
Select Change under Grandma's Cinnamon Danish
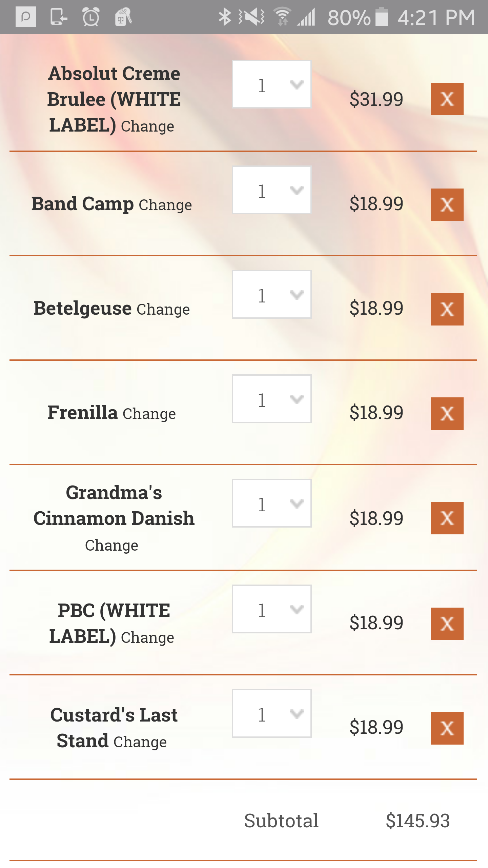111,545
